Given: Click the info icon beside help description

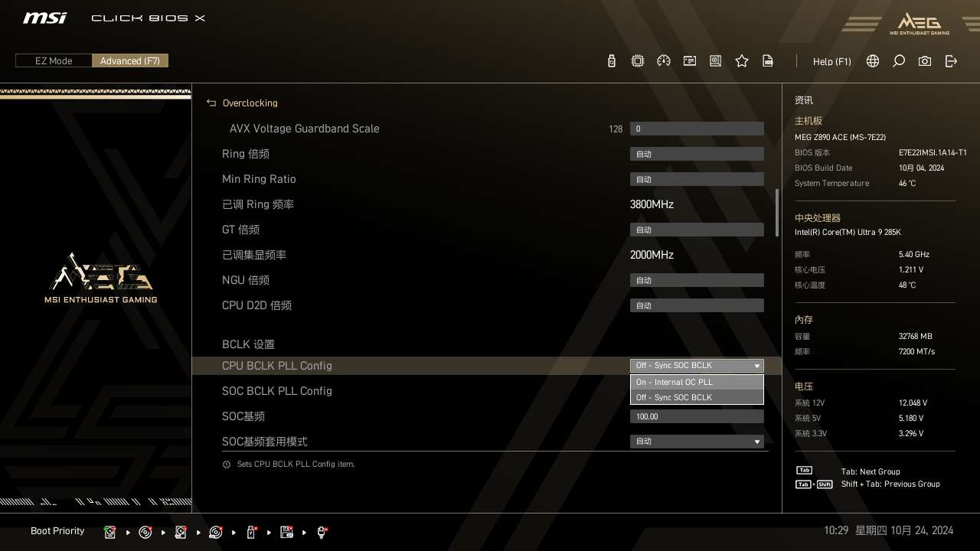Looking at the screenshot, I should (x=227, y=465).
